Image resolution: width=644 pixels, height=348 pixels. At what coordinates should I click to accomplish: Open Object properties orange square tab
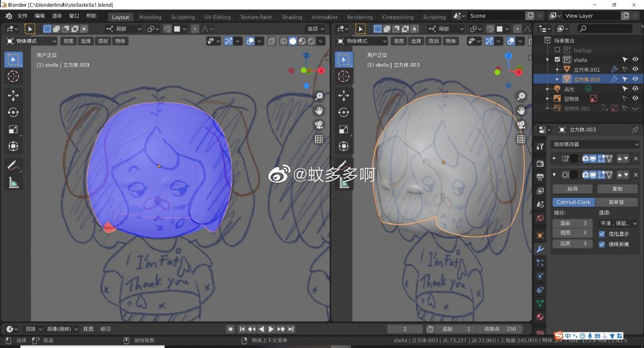tap(540, 236)
